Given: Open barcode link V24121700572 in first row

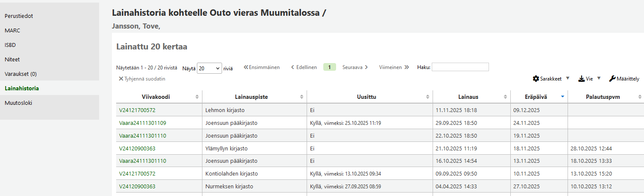Looking at the screenshot, I should [x=137, y=110].
